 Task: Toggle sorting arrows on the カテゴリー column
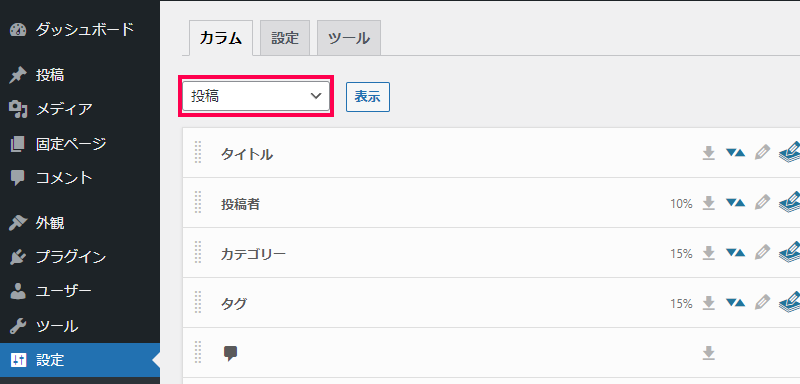(x=735, y=252)
